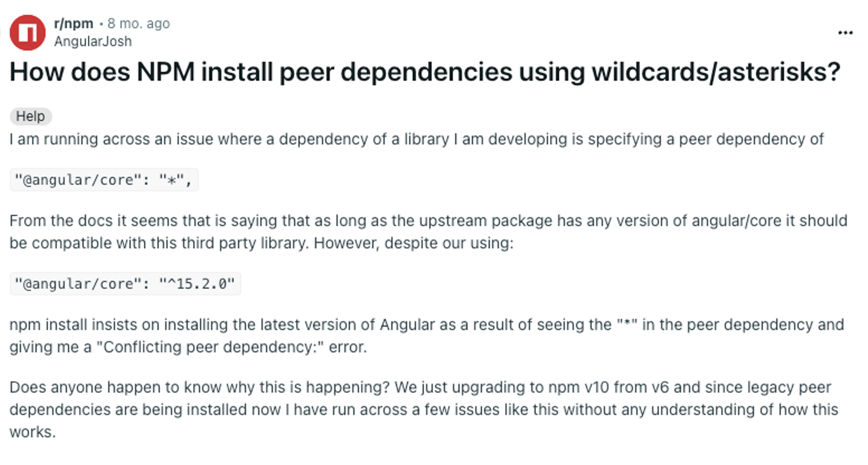
Task: Open the r/npm subreddit link
Action: pos(74,23)
